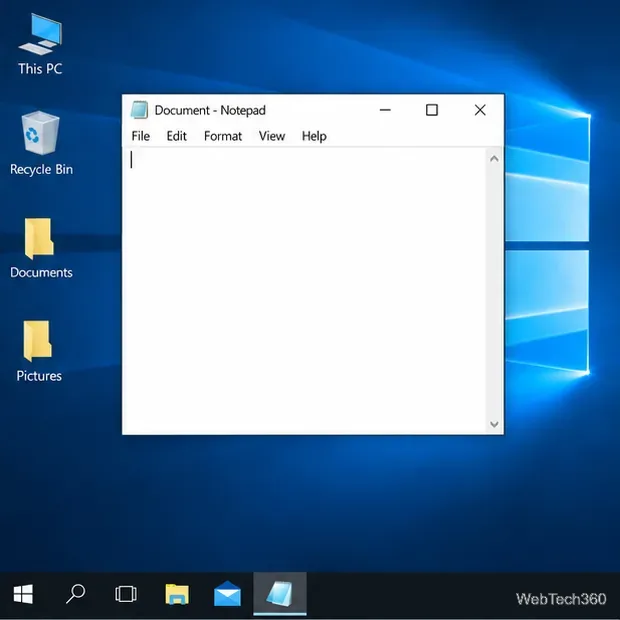620x620 pixels.
Task: Open the Windows Start menu
Action: pos(23,594)
